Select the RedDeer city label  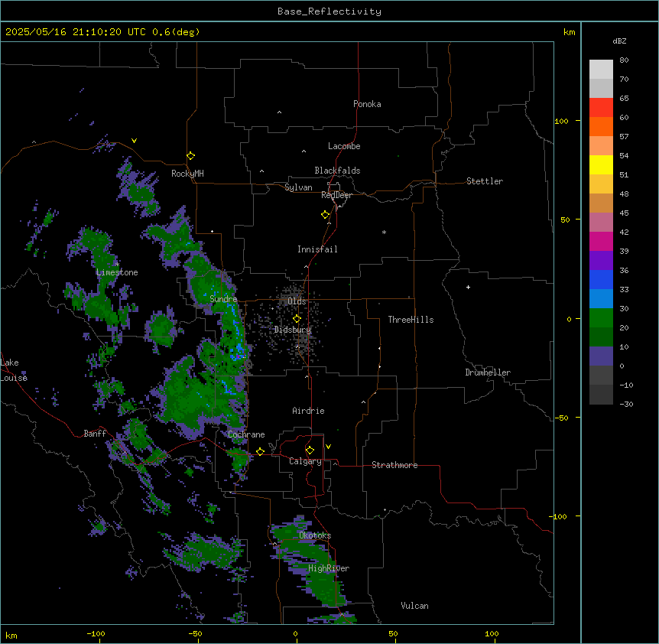pyautogui.click(x=337, y=195)
